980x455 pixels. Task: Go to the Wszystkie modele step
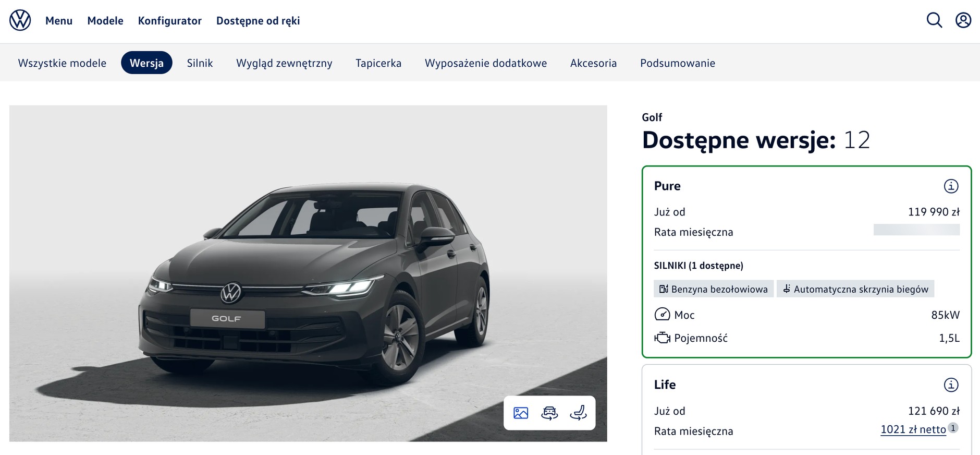point(62,63)
